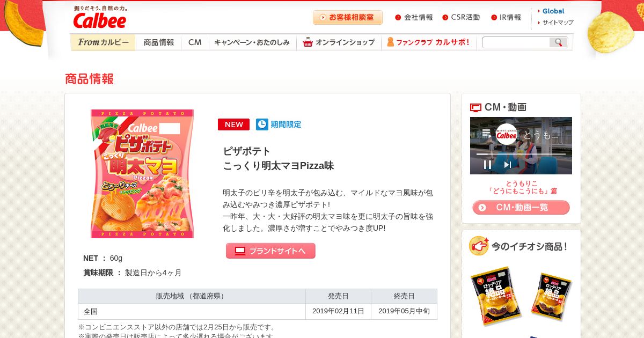
Task: Go to オンラインショップ with basket icon
Action: [339, 42]
